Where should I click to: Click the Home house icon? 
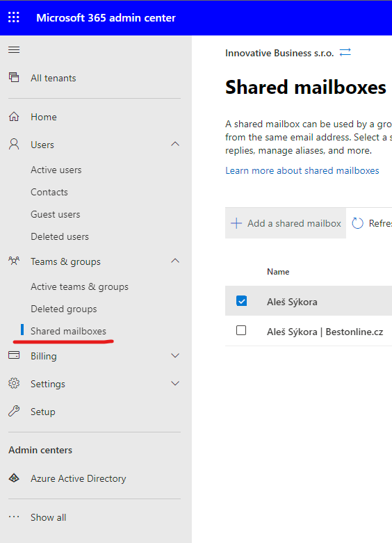(x=14, y=116)
